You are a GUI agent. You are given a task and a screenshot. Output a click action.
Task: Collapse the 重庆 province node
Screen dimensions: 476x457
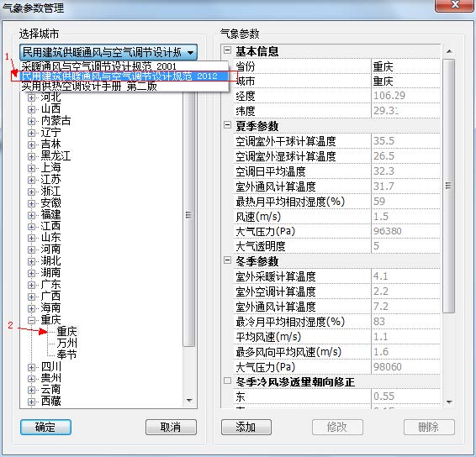tap(31, 320)
